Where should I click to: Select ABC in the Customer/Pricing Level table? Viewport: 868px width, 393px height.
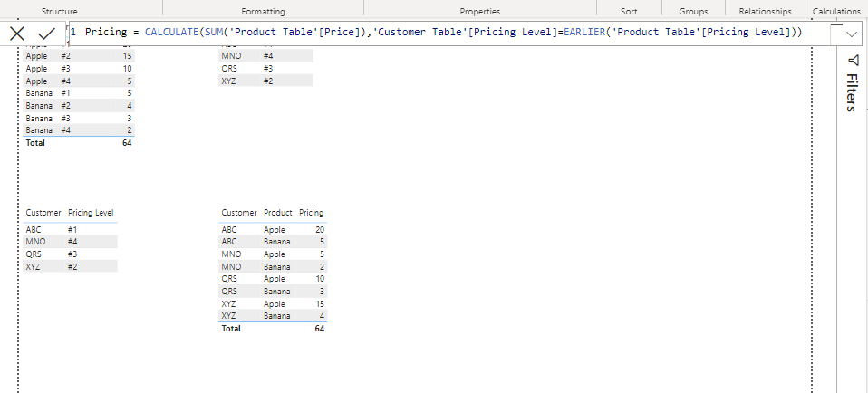coord(33,229)
